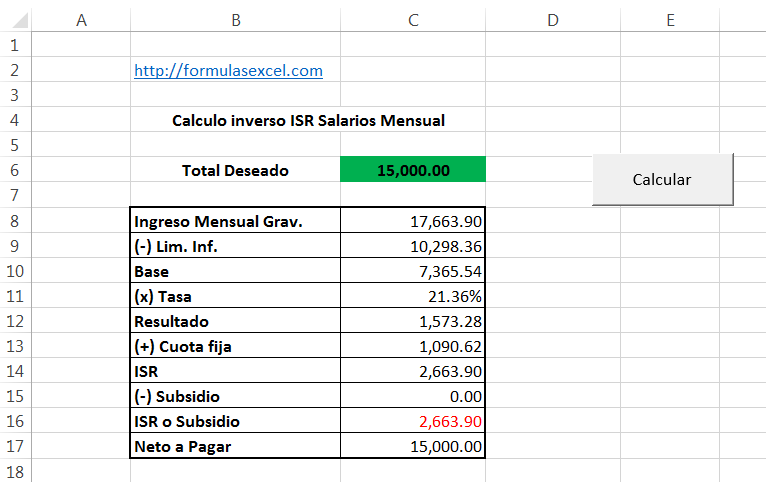This screenshot has width=766, height=482.
Task: Click the Subsidio value cell showing 0.00
Action: point(413,396)
